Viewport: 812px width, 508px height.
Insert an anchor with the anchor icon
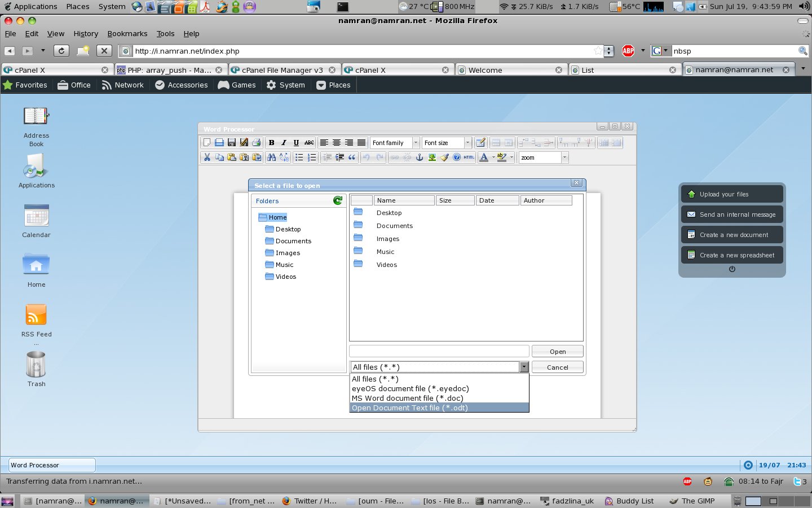(419, 157)
